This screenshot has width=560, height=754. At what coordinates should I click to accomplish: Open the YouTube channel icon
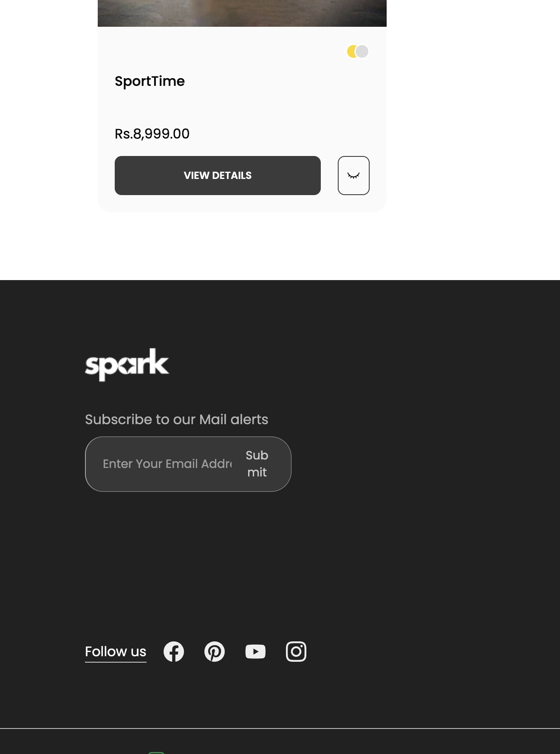coord(255,652)
